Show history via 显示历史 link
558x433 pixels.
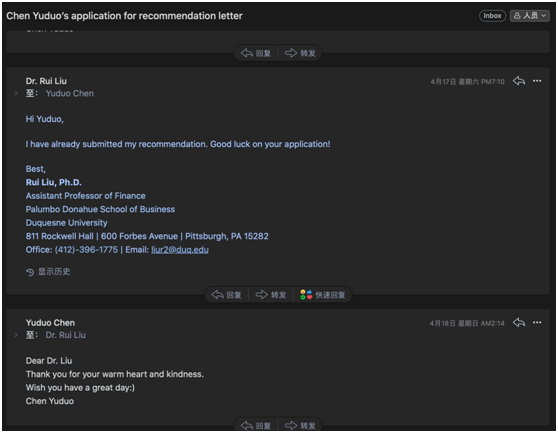48,272
